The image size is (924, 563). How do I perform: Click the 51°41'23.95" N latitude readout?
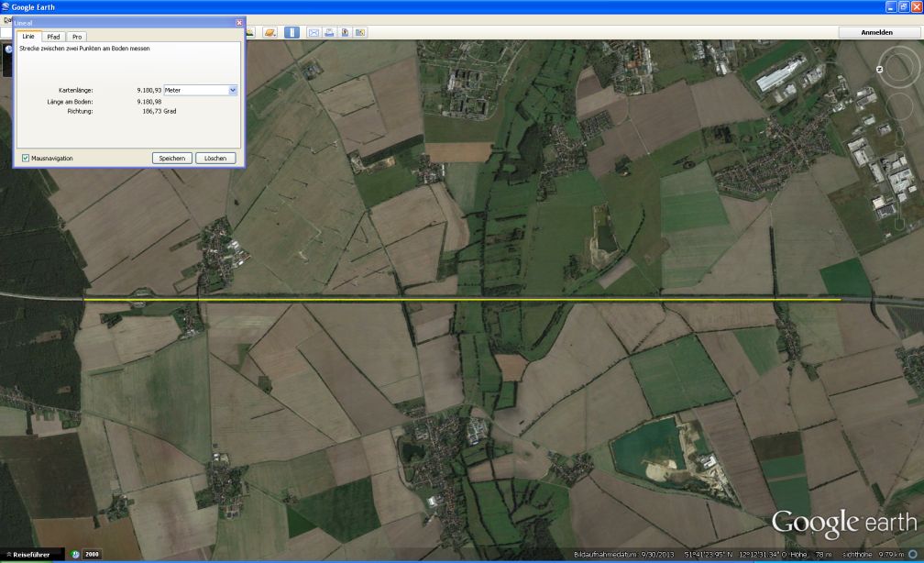709,554
